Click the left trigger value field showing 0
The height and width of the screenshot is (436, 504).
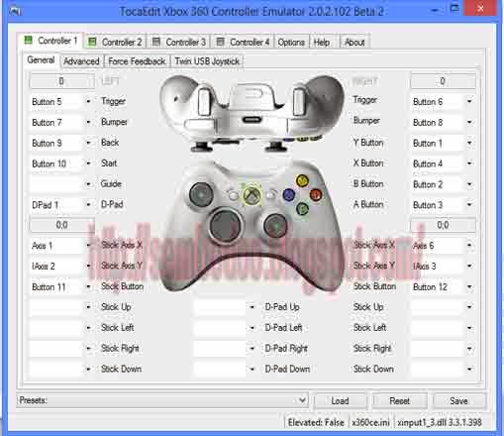(61, 81)
